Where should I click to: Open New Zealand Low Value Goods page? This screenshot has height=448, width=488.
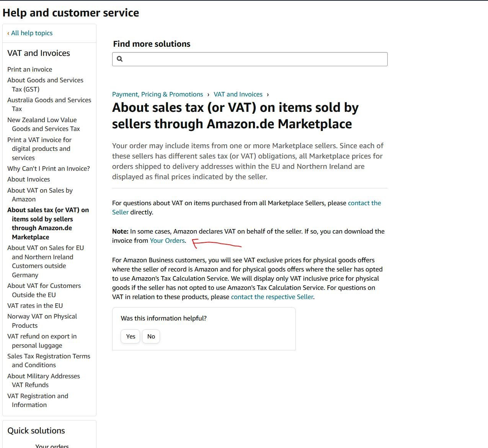[44, 124]
